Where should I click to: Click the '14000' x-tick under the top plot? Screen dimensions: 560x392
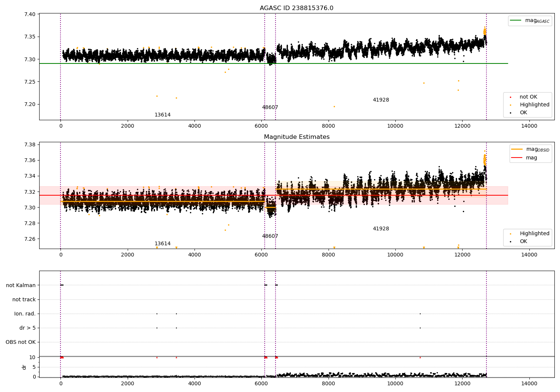coord(529,126)
